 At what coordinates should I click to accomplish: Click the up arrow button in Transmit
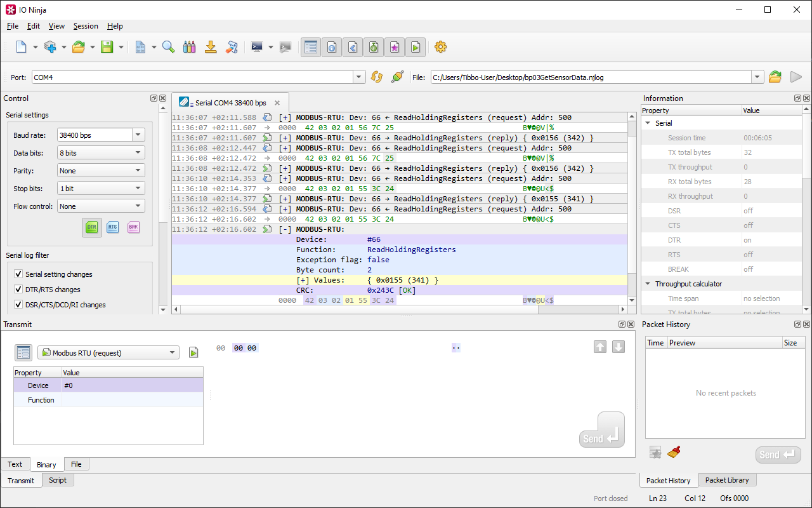(x=600, y=347)
